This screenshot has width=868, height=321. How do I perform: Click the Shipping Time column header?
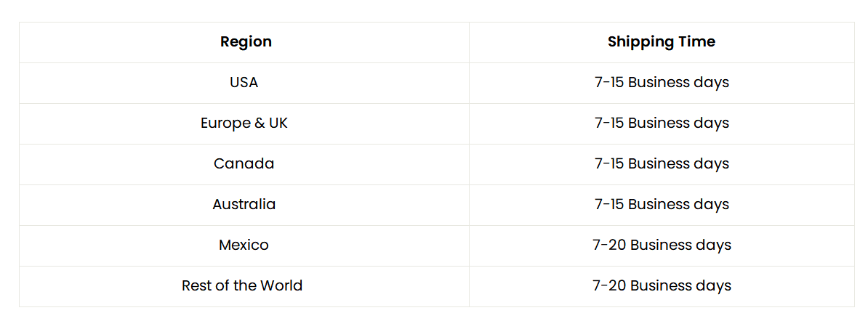click(661, 42)
